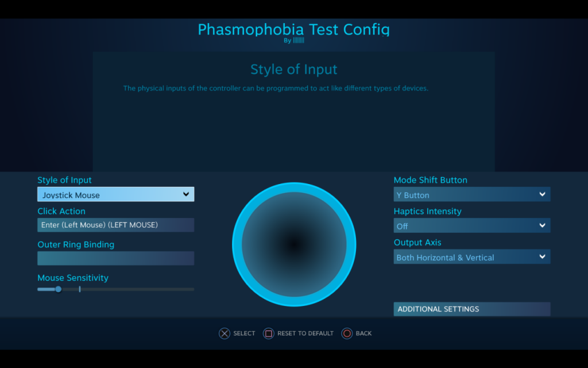
Task: Click the Outer Ring Binding field
Action: pyautogui.click(x=115, y=258)
